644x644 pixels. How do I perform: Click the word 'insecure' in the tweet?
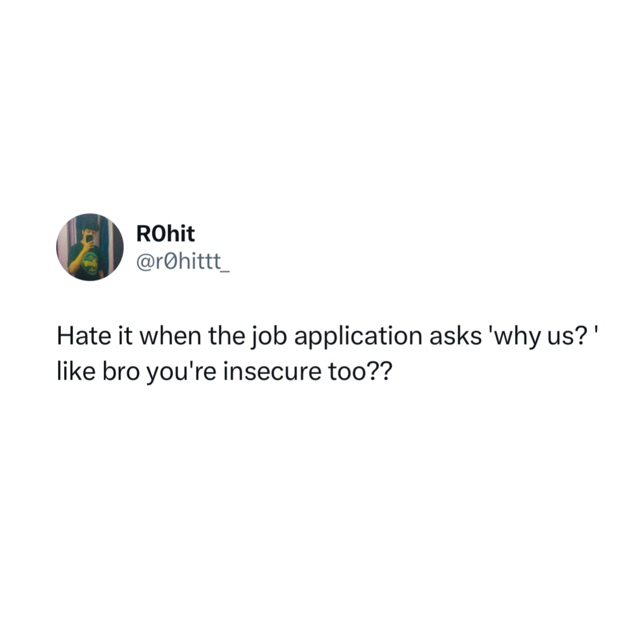click(272, 372)
